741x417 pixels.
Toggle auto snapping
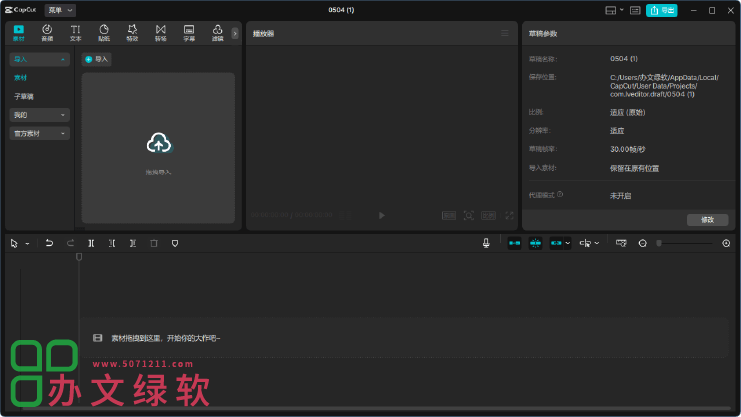(x=535, y=243)
